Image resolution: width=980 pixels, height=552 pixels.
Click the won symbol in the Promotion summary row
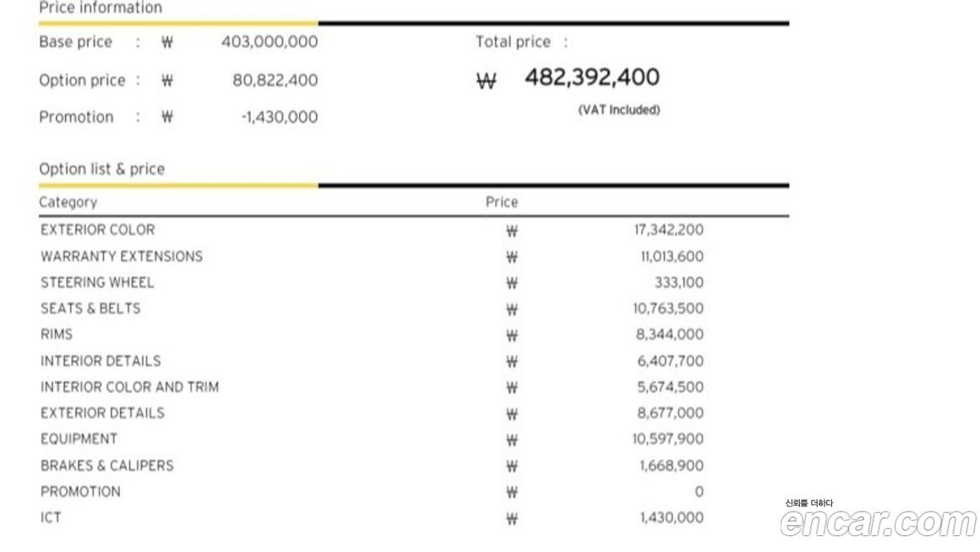click(x=167, y=118)
